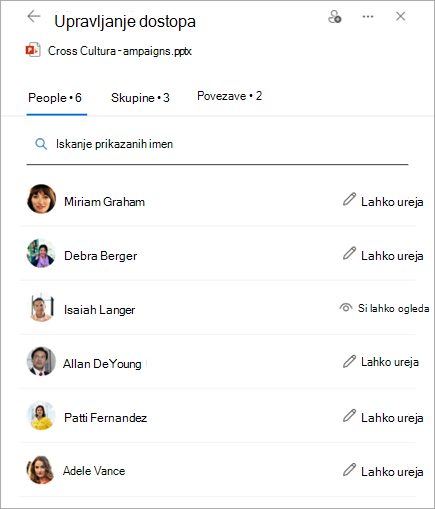Close the Upravljanje dostopa panel

pyautogui.click(x=400, y=16)
